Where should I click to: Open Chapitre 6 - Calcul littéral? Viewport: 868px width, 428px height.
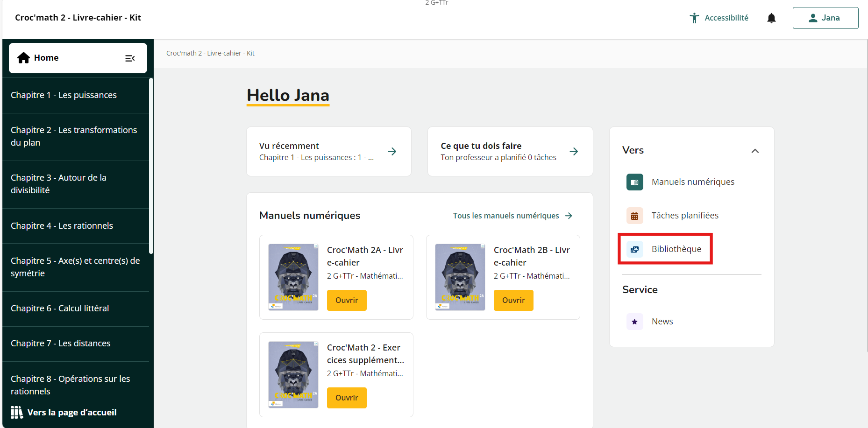tap(76, 309)
